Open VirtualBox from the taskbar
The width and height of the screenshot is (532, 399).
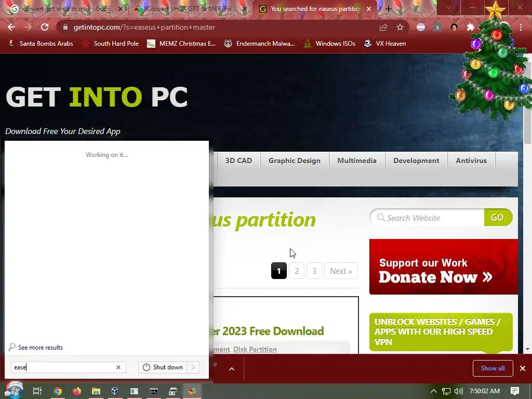[115, 391]
